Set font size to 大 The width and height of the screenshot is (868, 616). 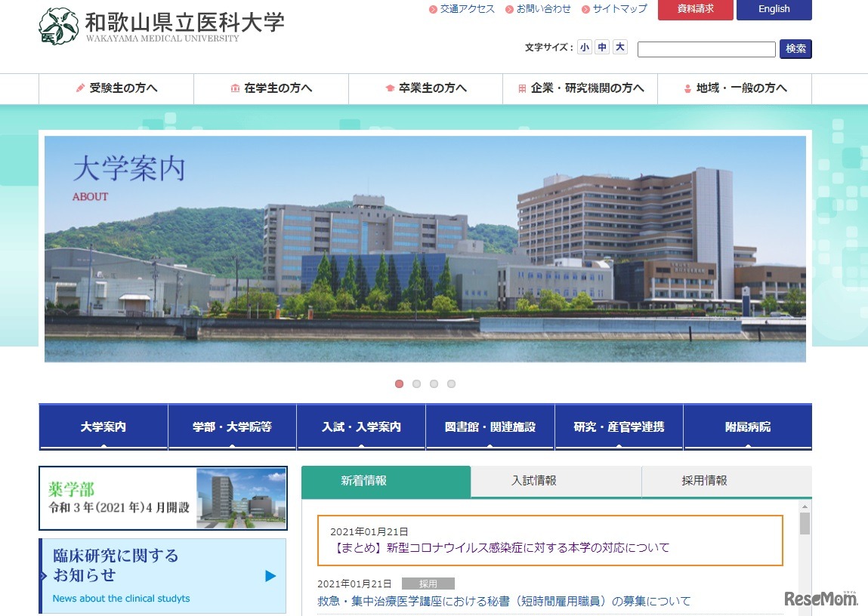[619, 47]
